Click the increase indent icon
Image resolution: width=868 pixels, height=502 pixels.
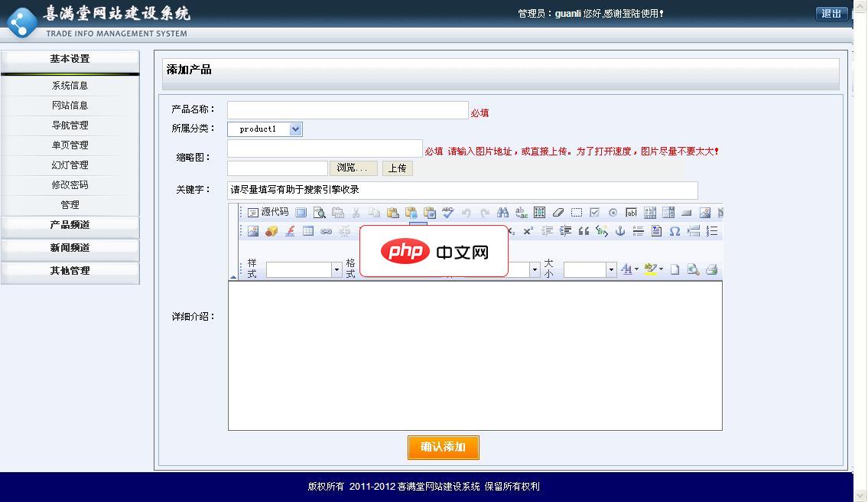click(565, 231)
